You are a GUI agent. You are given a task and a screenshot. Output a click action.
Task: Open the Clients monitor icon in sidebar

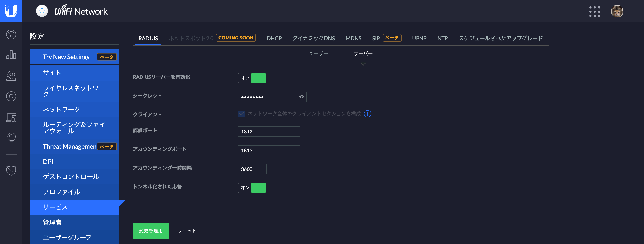[x=11, y=117]
